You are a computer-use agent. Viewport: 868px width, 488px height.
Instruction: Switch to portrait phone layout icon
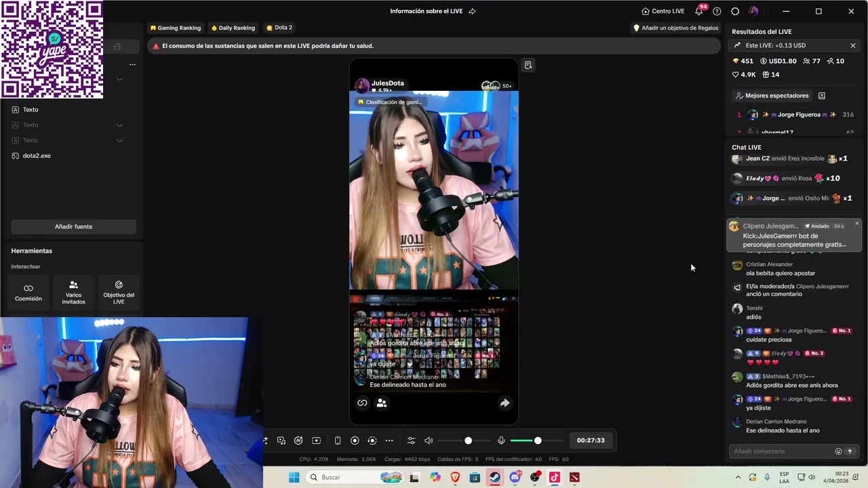[338, 441]
